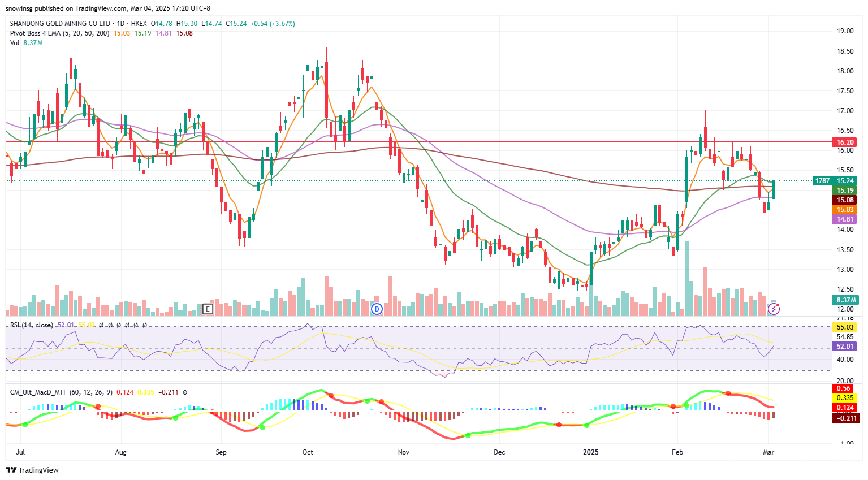Click the 8.37M volume label on scale
This screenshot has width=868, height=480.
click(x=845, y=300)
